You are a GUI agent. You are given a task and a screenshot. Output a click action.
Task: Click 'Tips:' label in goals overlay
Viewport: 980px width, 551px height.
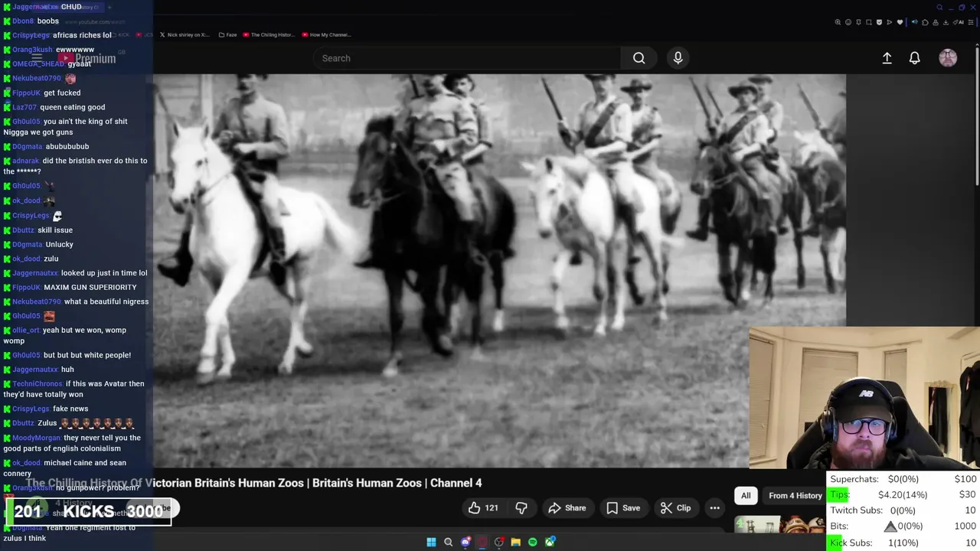840,494
